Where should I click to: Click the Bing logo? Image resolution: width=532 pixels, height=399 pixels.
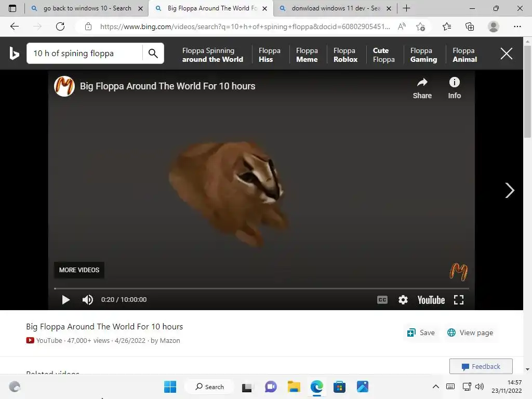[x=14, y=54]
